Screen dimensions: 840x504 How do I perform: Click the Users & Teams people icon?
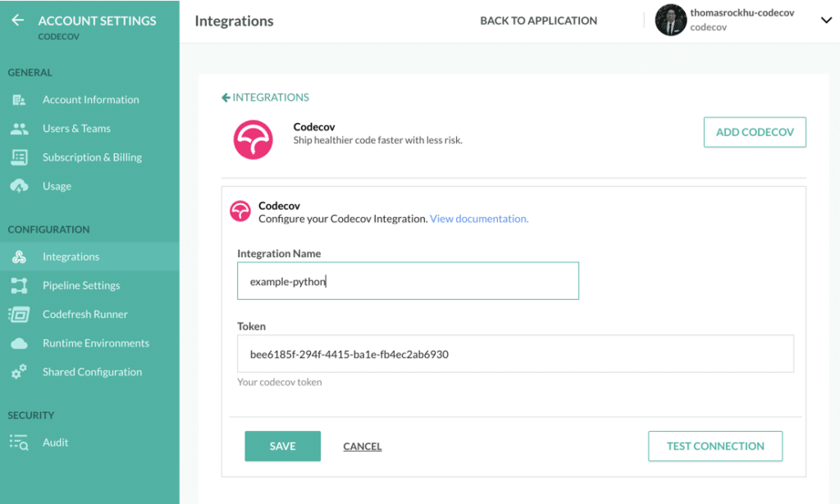[20, 129]
